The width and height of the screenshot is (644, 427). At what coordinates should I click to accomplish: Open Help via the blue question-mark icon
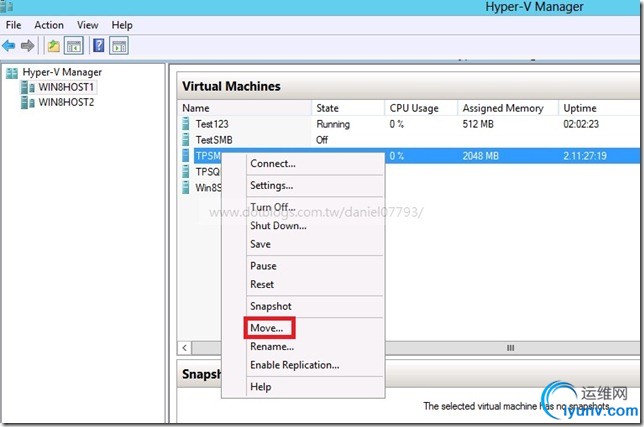point(99,45)
